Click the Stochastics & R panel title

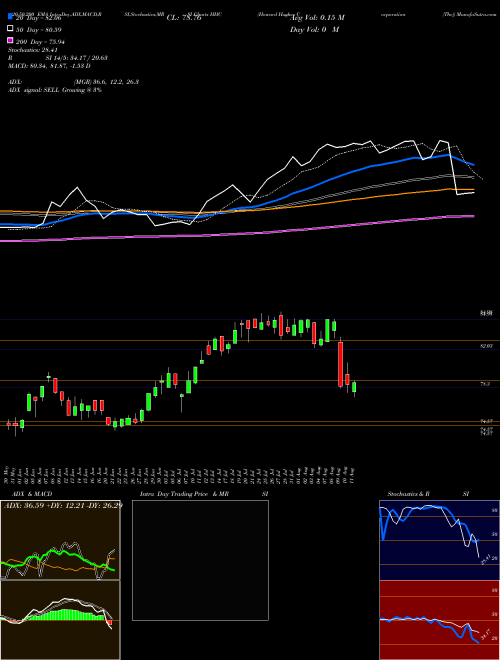point(409,494)
